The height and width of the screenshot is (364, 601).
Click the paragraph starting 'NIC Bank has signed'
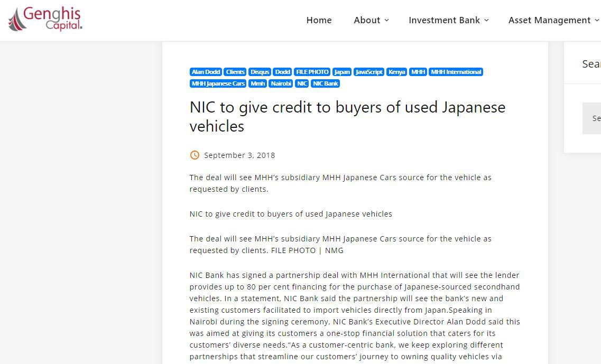tap(355, 316)
